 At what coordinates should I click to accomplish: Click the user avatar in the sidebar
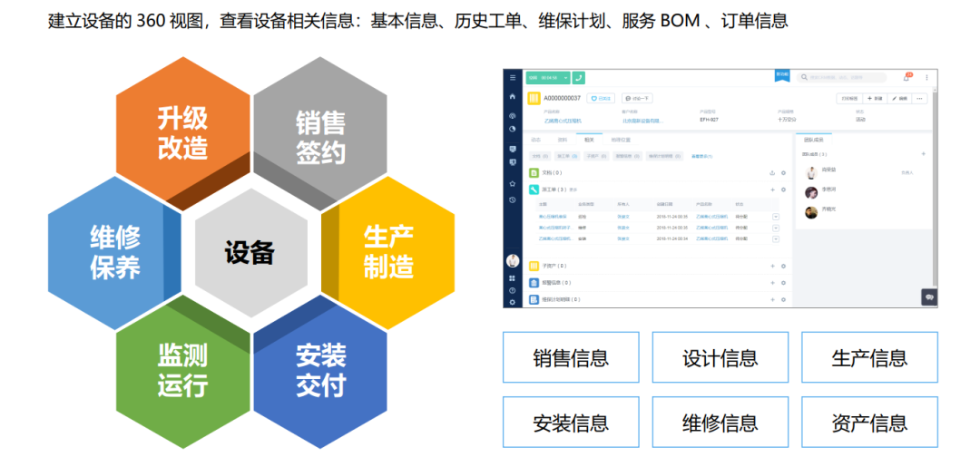pos(513,260)
